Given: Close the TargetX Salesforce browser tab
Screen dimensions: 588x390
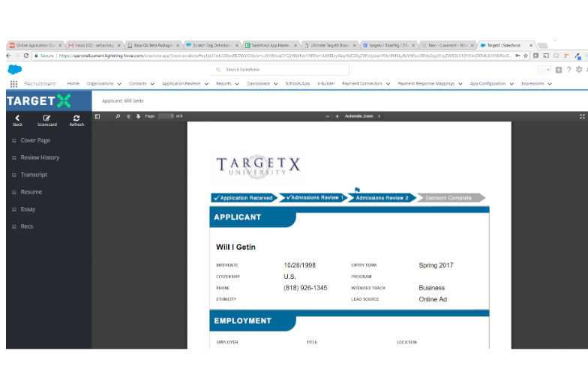Looking at the screenshot, I should click(x=531, y=45).
